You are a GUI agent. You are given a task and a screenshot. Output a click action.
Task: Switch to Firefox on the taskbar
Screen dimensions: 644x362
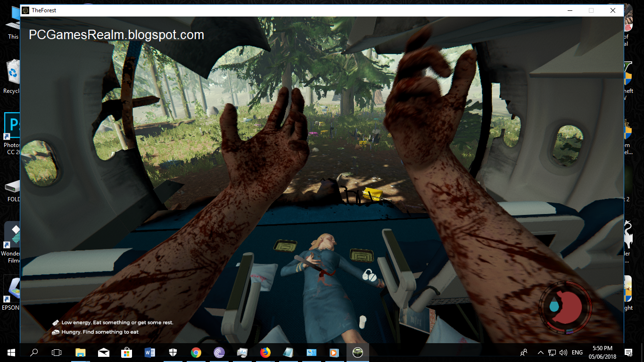(265, 352)
